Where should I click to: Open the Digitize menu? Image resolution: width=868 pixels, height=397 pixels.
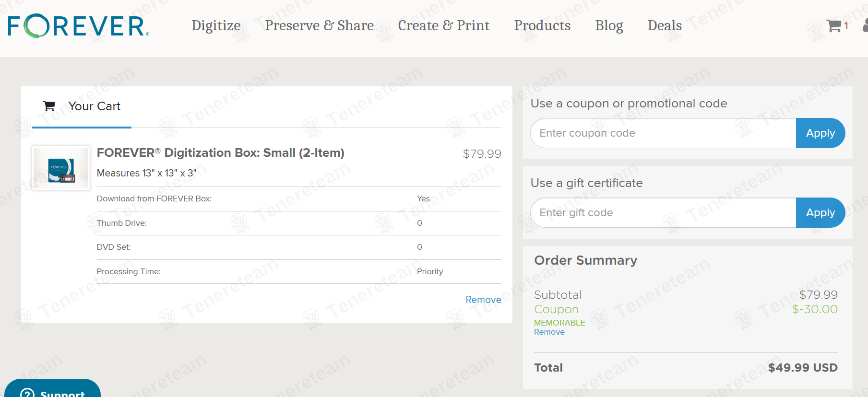(x=216, y=25)
